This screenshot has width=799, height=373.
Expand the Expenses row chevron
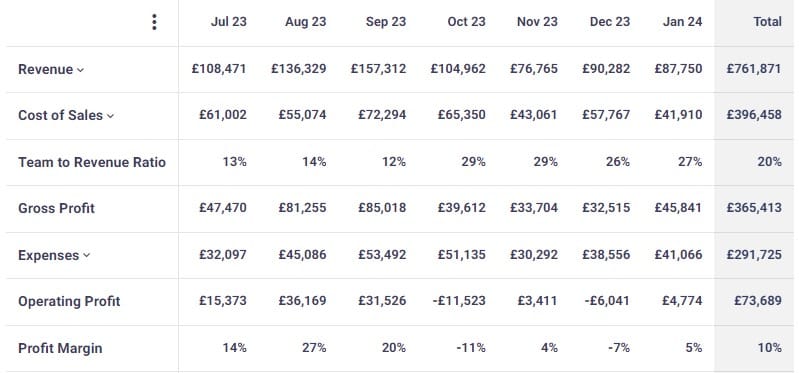(x=86, y=255)
